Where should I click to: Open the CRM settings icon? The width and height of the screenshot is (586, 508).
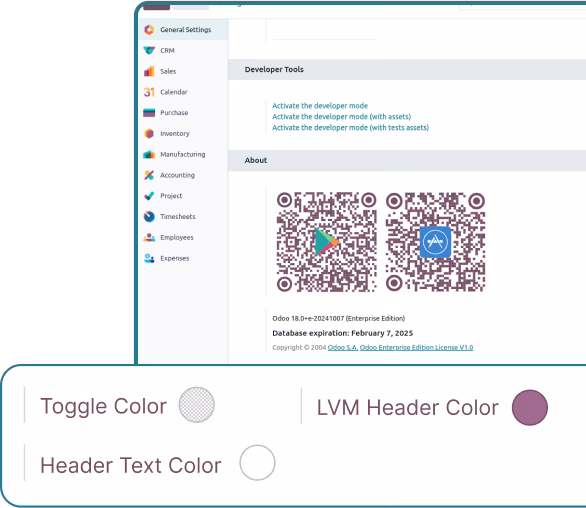tap(149, 50)
